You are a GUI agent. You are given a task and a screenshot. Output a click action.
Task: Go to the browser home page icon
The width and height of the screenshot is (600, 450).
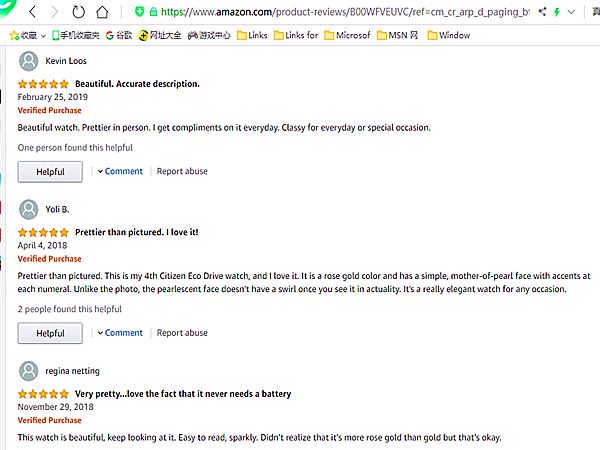[x=104, y=13]
